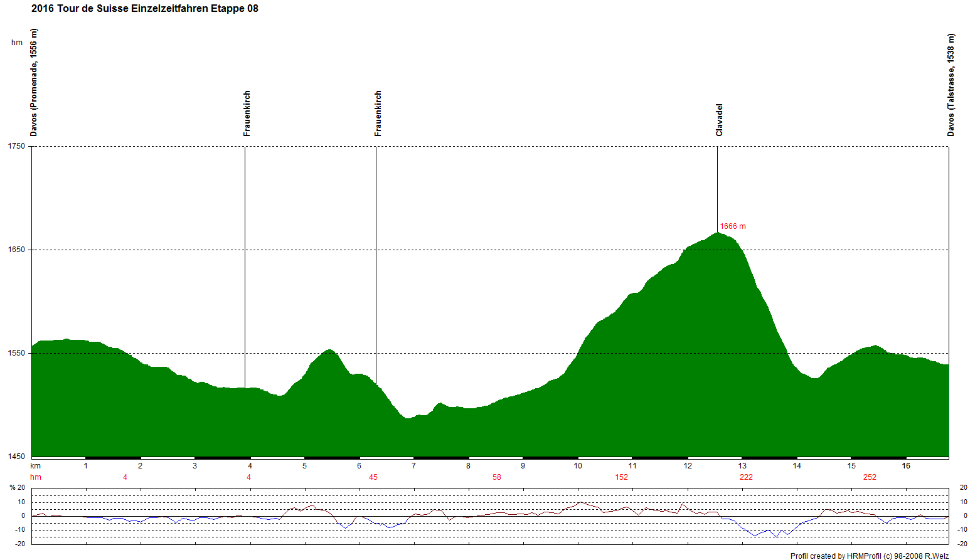The height and width of the screenshot is (560, 980).
Task: Select km axis tick label '5'
Action: point(305,466)
